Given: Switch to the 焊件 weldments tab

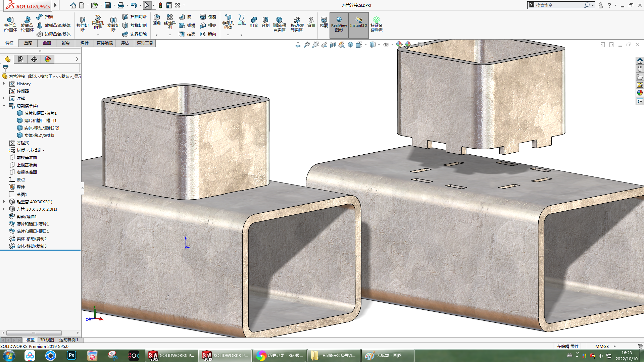Looking at the screenshot, I should [85, 43].
